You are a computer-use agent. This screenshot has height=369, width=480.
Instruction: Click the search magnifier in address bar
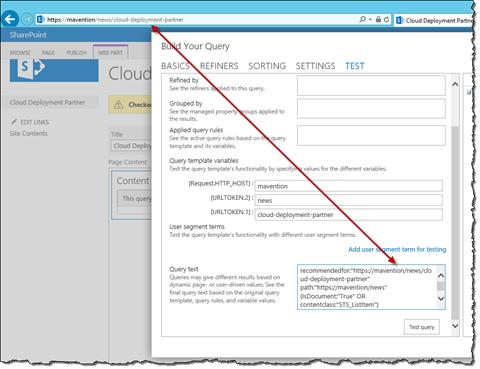363,19
